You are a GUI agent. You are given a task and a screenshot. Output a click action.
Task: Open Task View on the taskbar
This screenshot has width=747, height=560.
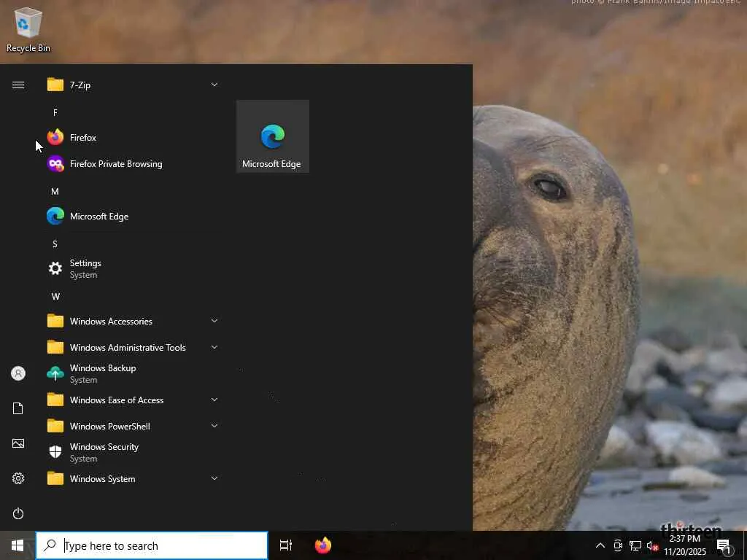coord(286,545)
